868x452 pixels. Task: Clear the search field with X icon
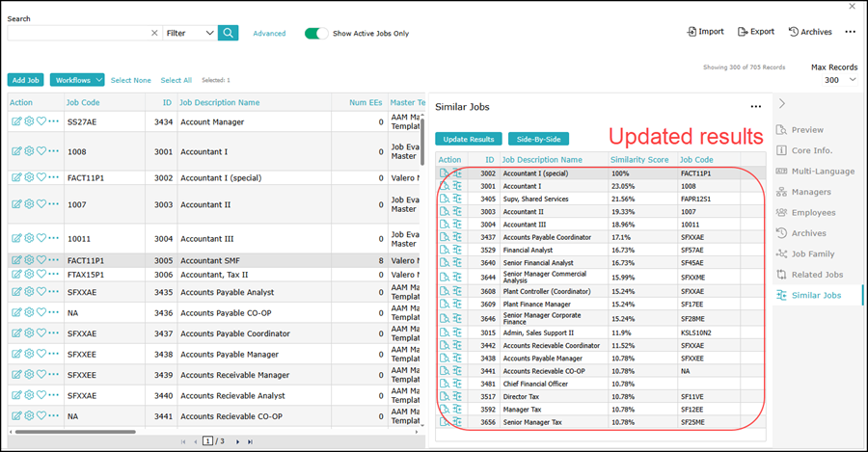[154, 33]
